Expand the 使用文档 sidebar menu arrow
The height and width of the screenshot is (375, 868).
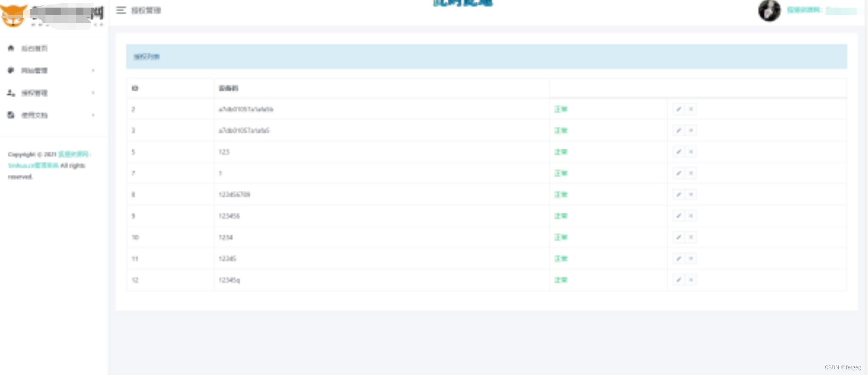point(93,115)
